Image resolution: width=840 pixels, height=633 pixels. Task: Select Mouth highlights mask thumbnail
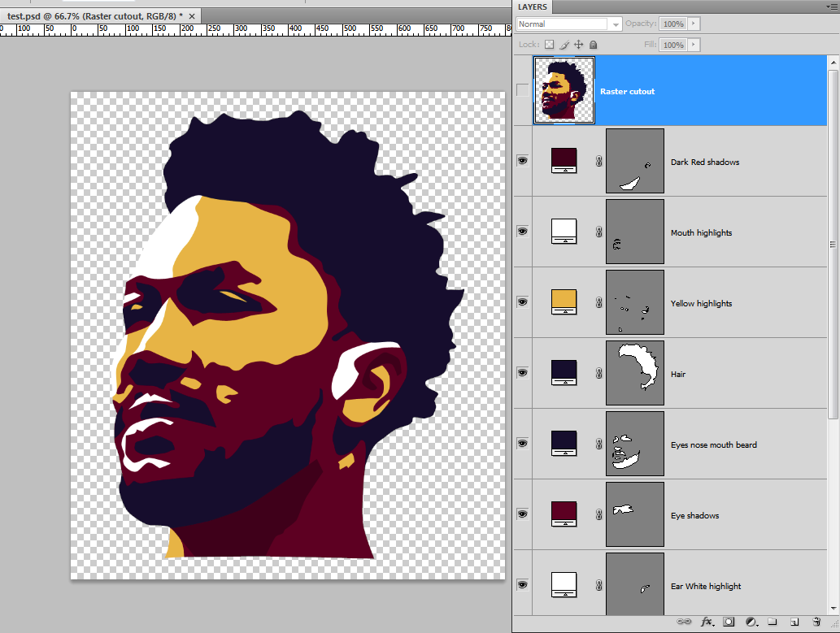[x=635, y=232]
